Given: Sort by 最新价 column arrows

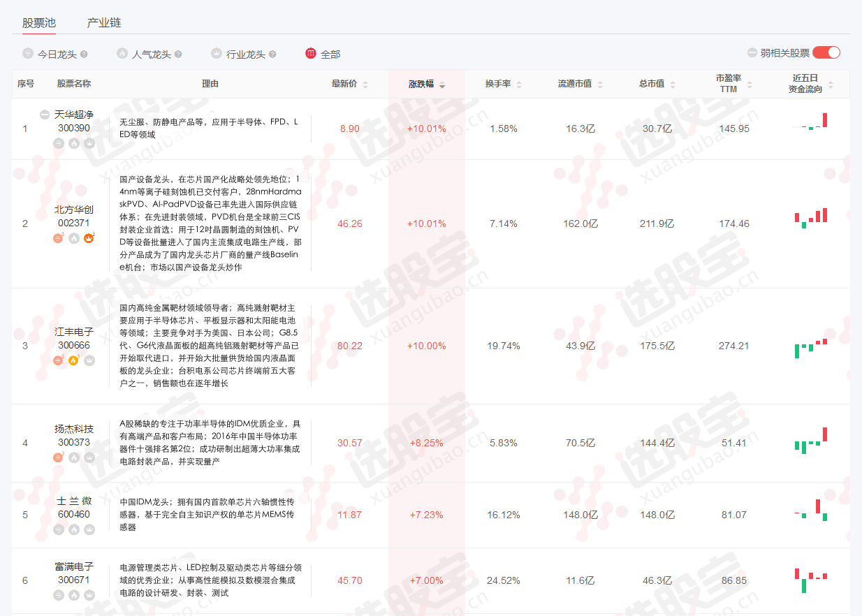Looking at the screenshot, I should coord(365,85).
